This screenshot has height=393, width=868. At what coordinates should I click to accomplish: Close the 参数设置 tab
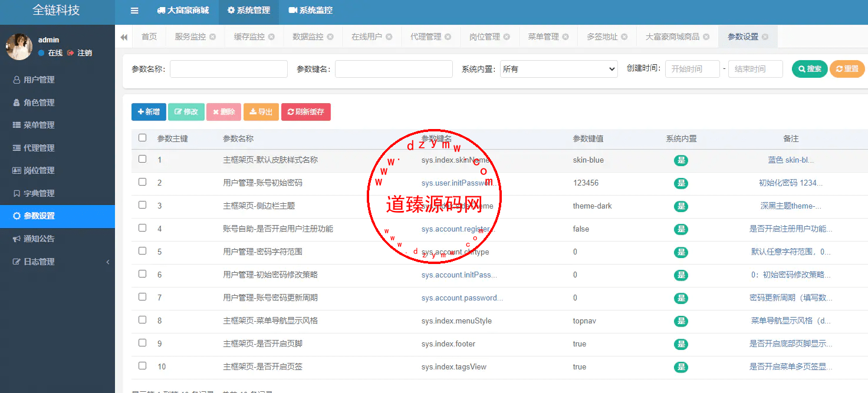click(x=765, y=37)
